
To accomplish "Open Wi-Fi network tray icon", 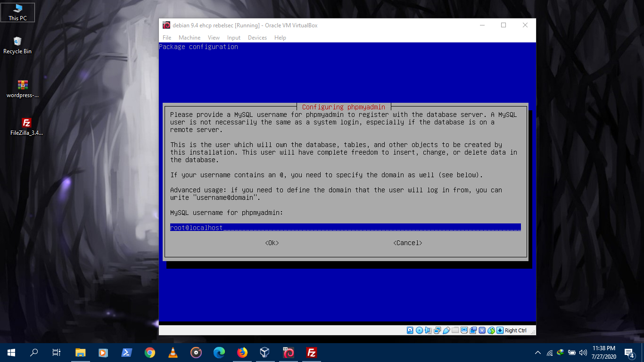I will tap(550, 353).
